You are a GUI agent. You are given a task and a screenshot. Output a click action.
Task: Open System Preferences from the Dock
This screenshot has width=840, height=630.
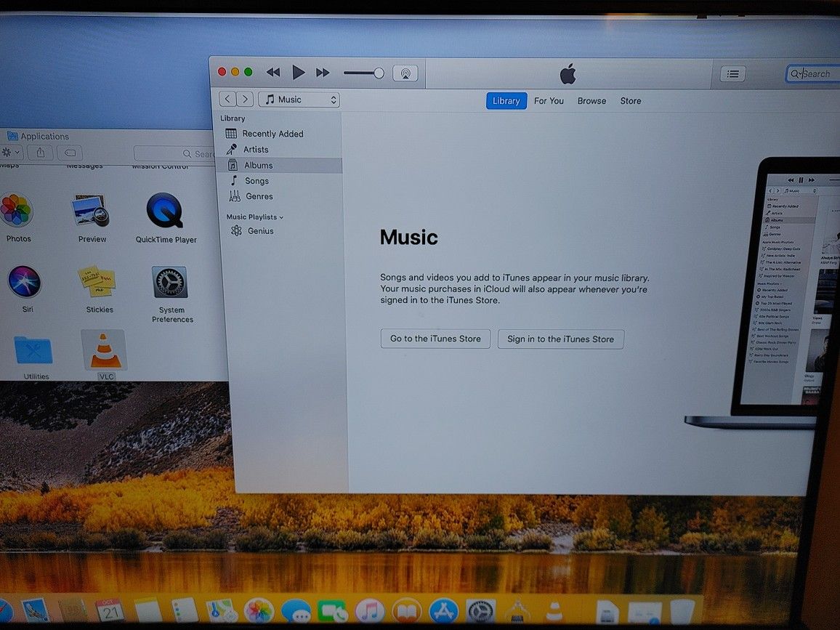pyautogui.click(x=480, y=611)
